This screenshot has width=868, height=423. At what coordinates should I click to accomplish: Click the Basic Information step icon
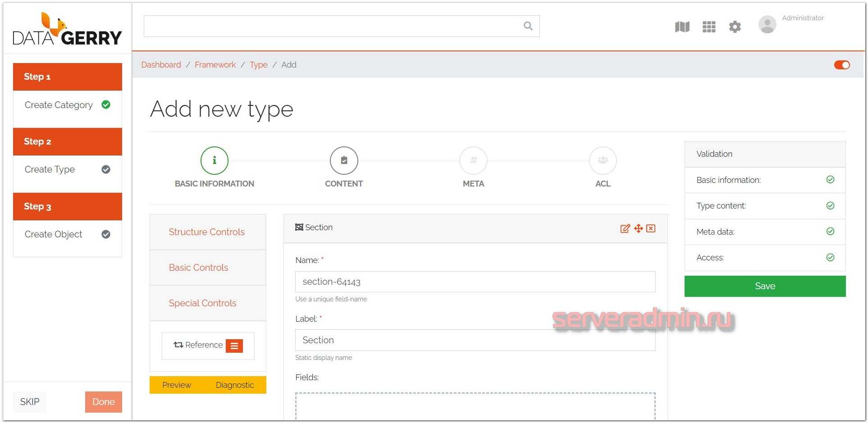(215, 160)
